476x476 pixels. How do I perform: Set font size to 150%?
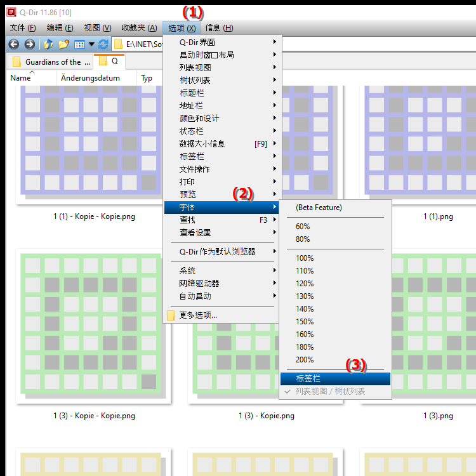click(335, 322)
